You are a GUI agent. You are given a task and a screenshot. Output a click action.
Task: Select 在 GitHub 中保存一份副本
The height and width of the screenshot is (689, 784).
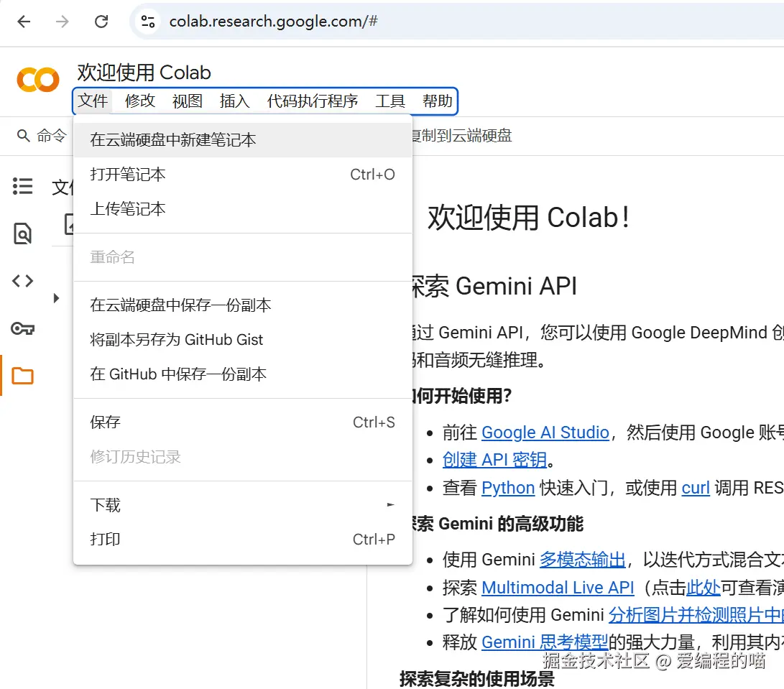(x=242, y=374)
